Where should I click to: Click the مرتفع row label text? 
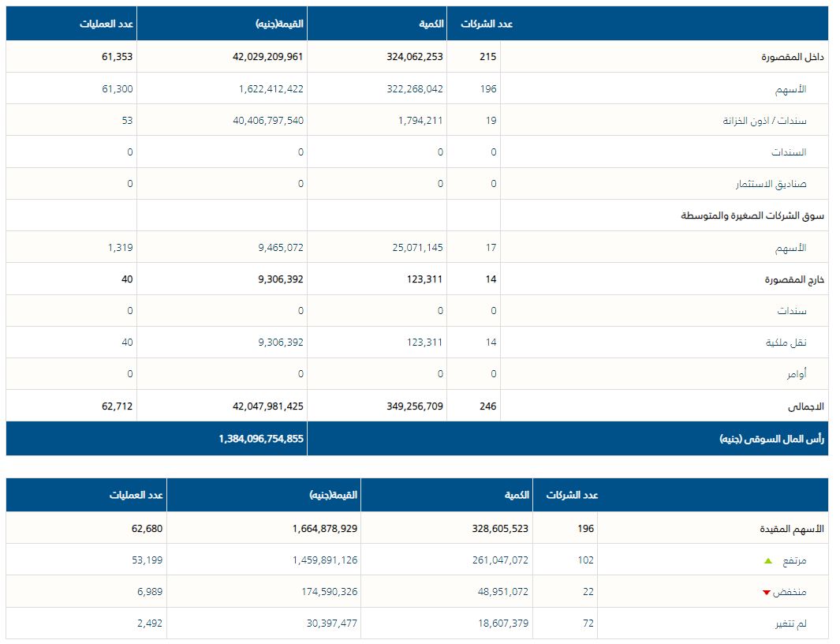click(x=793, y=561)
